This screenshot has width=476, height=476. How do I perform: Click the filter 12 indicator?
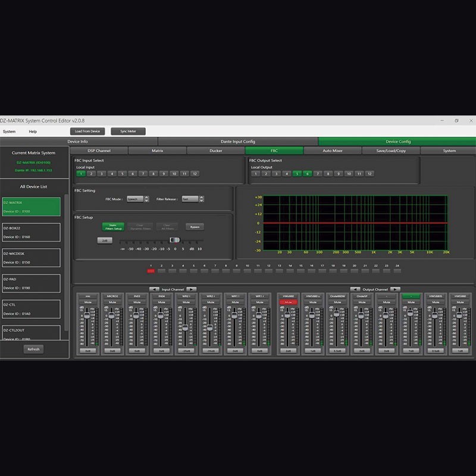point(269,271)
